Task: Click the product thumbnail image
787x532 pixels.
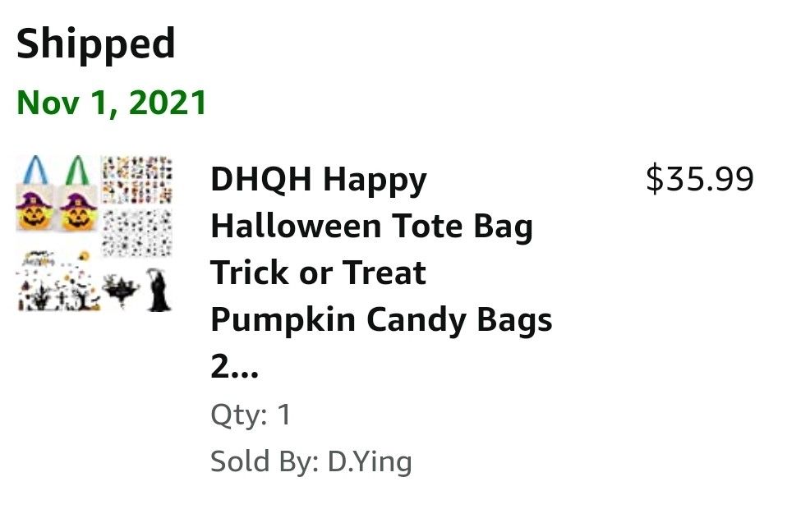Action: click(94, 233)
